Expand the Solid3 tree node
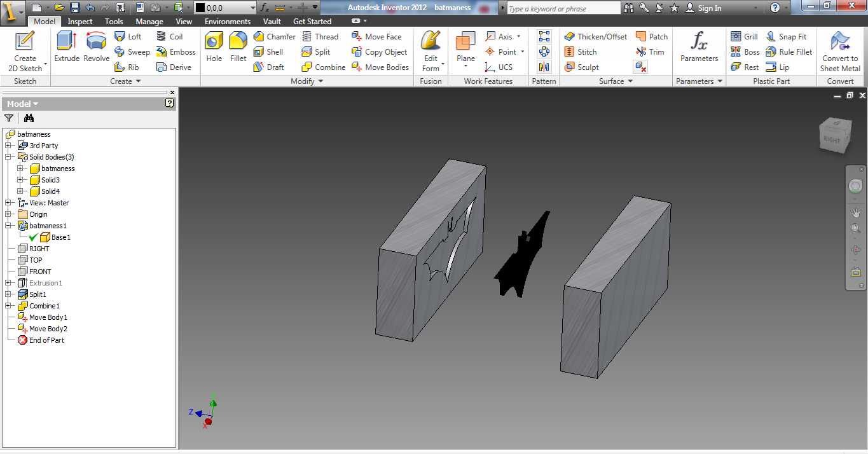The height and width of the screenshot is (454, 868). [20, 180]
